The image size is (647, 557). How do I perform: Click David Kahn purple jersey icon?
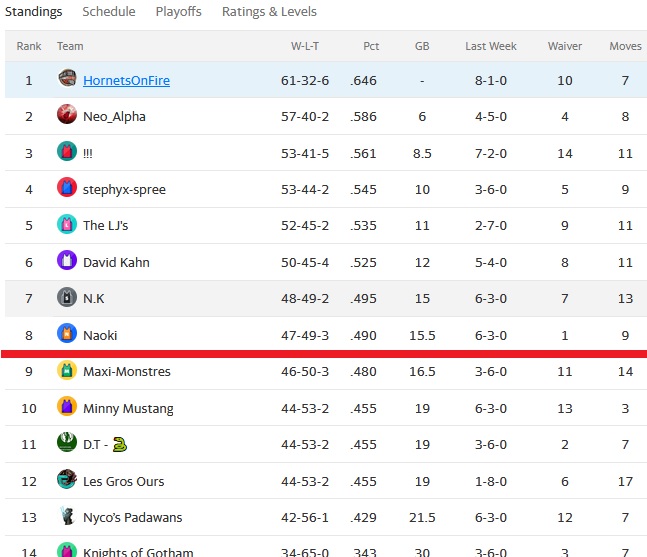67,260
